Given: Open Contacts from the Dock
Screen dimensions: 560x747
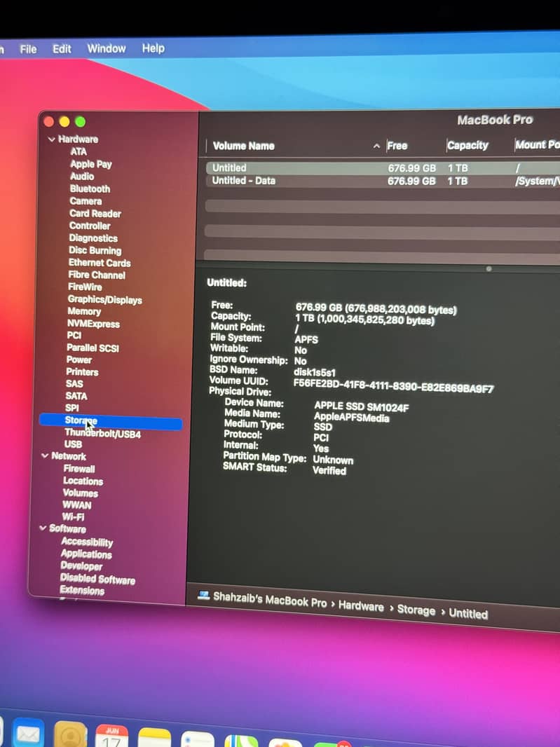Looking at the screenshot, I should point(71,736).
